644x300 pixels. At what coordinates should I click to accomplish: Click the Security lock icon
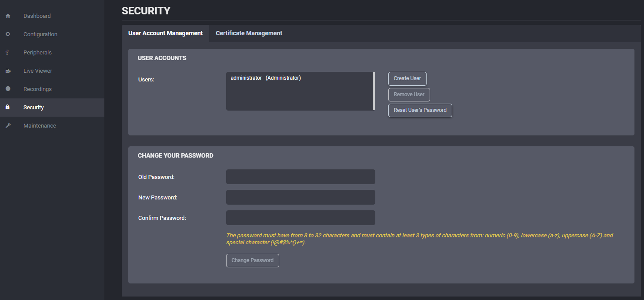pos(7,107)
